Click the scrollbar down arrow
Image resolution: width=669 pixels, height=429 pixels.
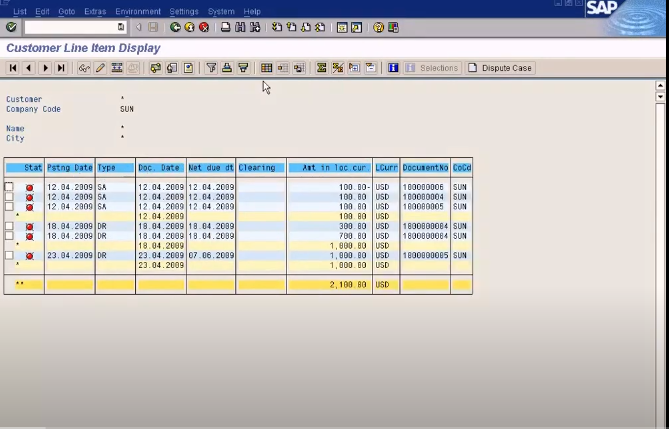660,96
